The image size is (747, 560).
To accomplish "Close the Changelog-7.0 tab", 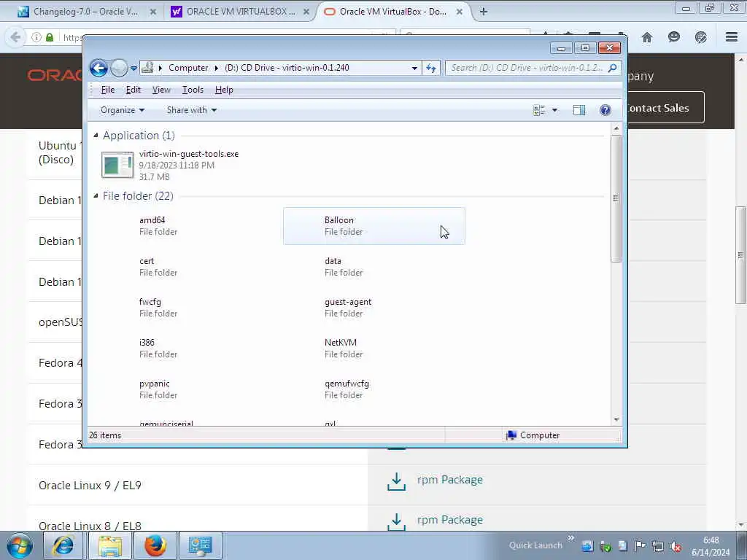I will tap(153, 12).
